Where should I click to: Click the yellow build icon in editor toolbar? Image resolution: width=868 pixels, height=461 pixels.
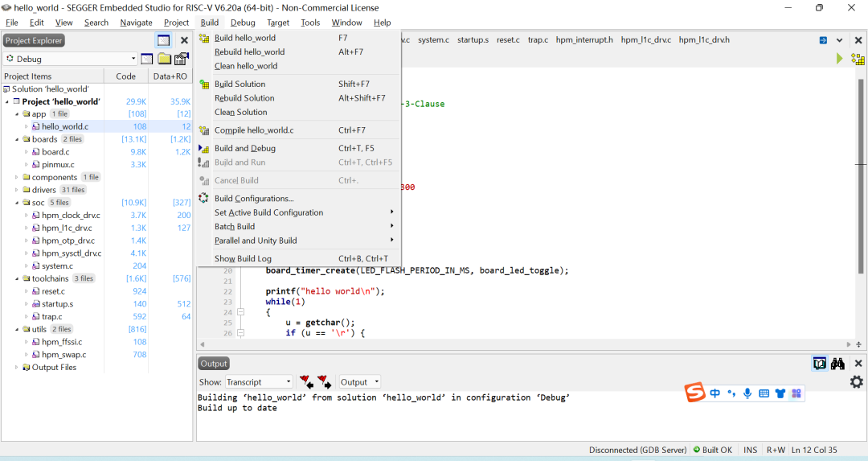(x=858, y=59)
